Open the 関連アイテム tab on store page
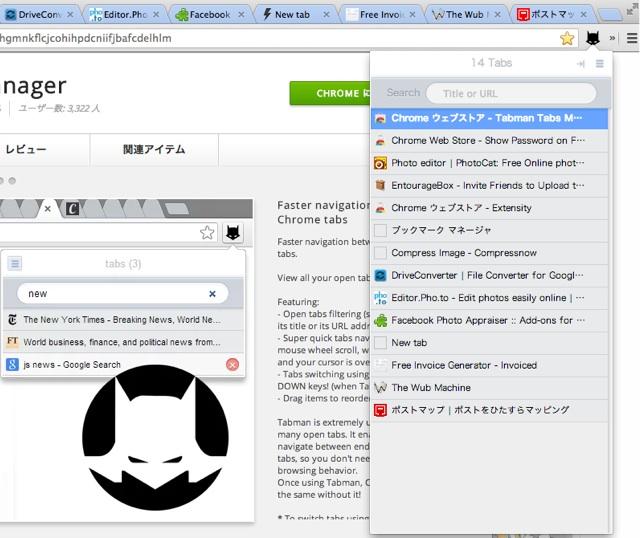Screen dimensions: 640x538 tap(154, 149)
